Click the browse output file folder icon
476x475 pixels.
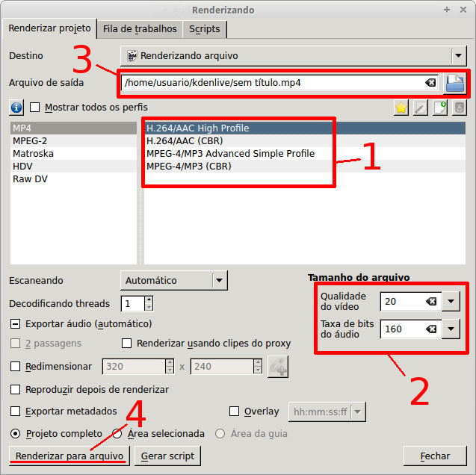454,83
